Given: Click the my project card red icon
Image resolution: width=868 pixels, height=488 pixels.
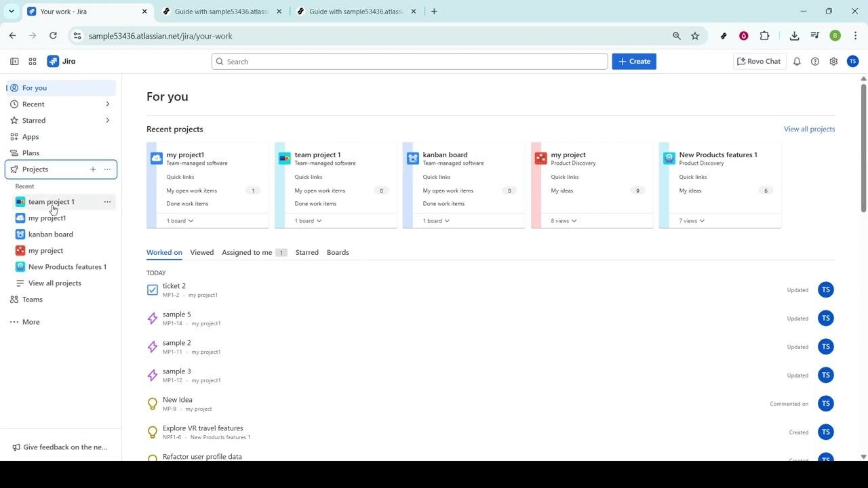Looking at the screenshot, I should click(541, 158).
